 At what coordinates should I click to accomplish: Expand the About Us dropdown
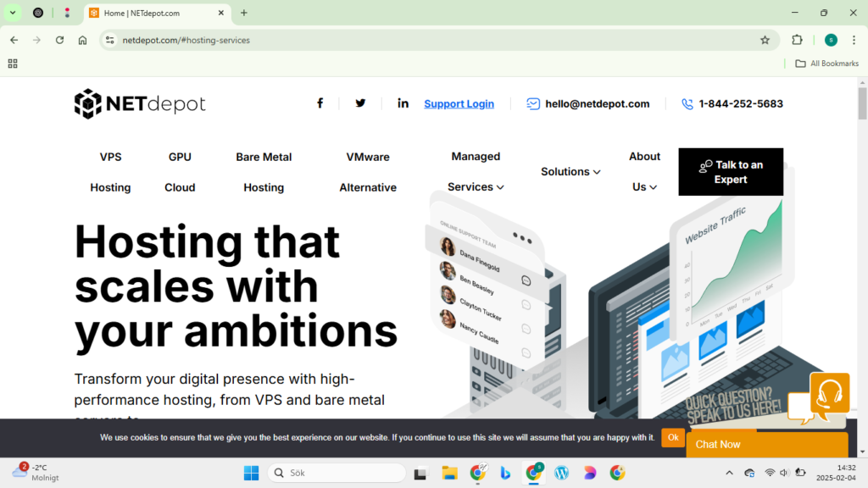click(644, 171)
